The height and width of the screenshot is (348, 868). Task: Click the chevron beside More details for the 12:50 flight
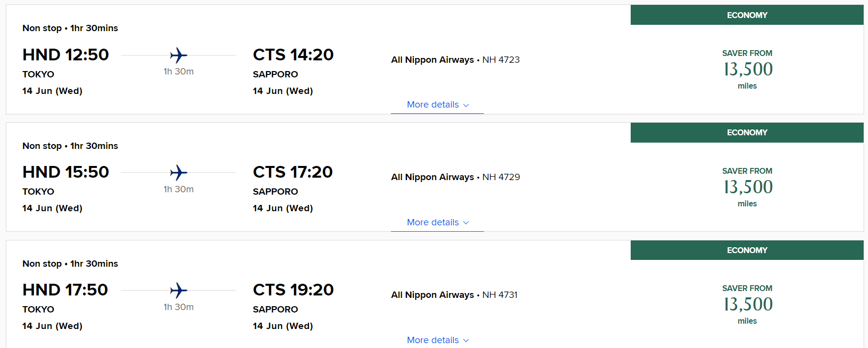466,105
